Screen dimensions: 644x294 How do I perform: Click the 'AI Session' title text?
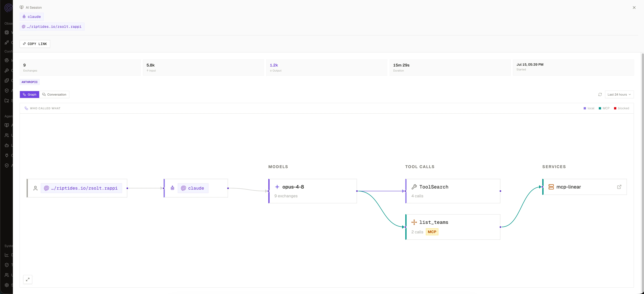coord(34,8)
